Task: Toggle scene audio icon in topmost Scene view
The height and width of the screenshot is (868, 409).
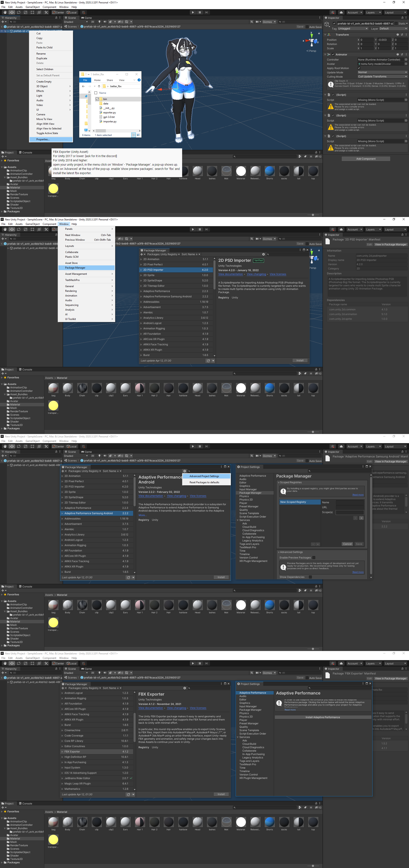Action: pos(105,22)
